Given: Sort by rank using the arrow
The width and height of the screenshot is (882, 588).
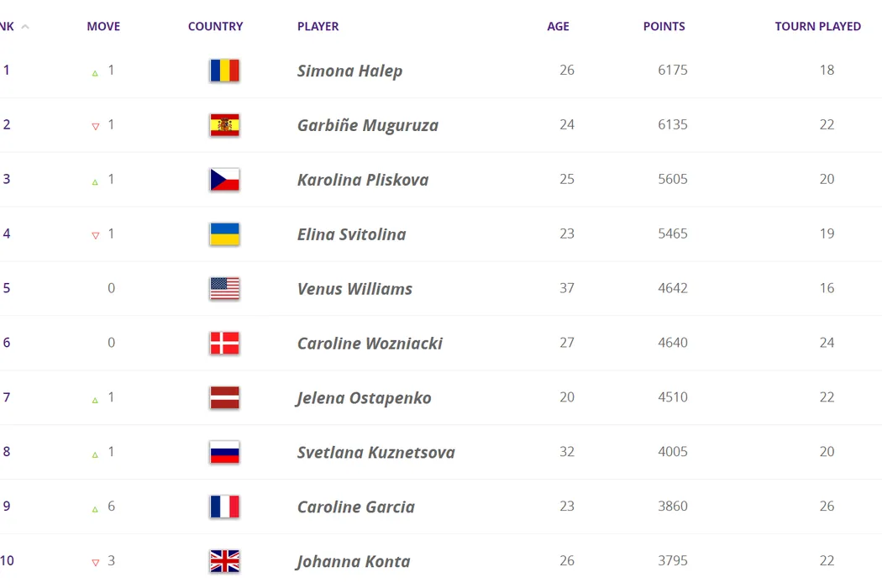Looking at the screenshot, I should tap(25, 27).
